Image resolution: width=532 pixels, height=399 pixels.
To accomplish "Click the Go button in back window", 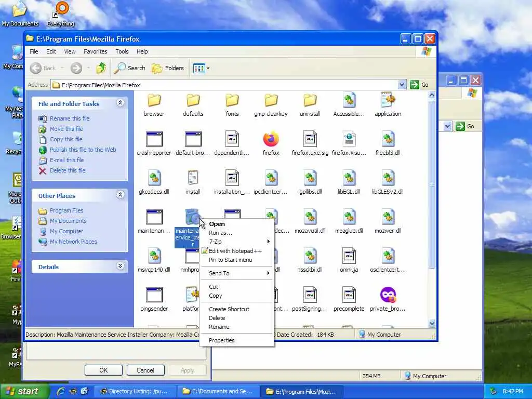I will click(x=465, y=126).
